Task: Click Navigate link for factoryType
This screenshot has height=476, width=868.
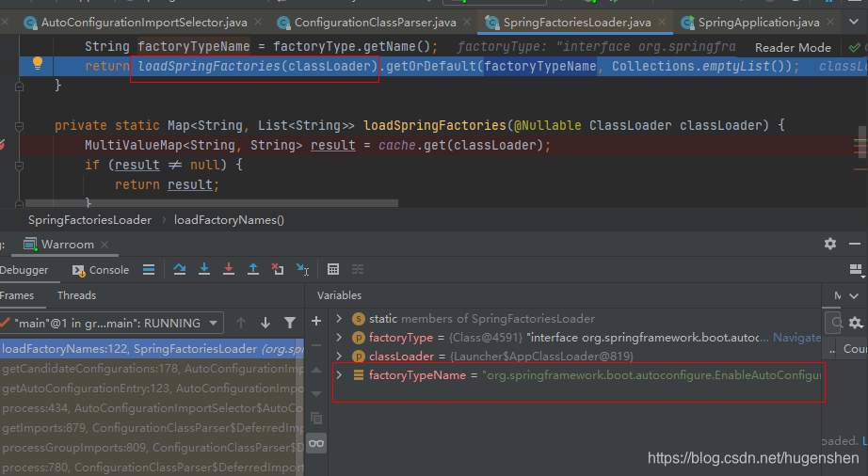Action: 796,337
